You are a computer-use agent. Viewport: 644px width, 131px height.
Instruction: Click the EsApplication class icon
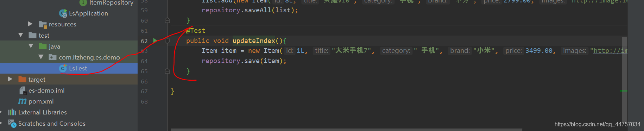(63, 13)
